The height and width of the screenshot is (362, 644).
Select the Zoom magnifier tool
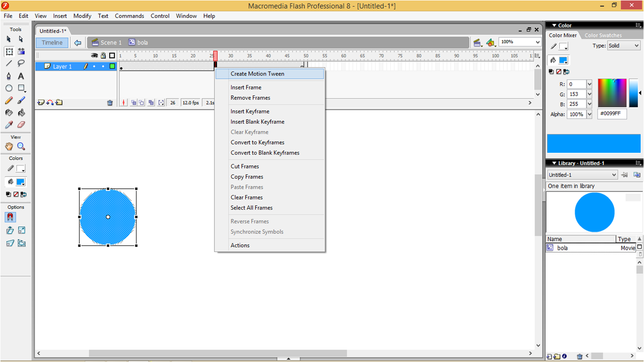pos(21,146)
